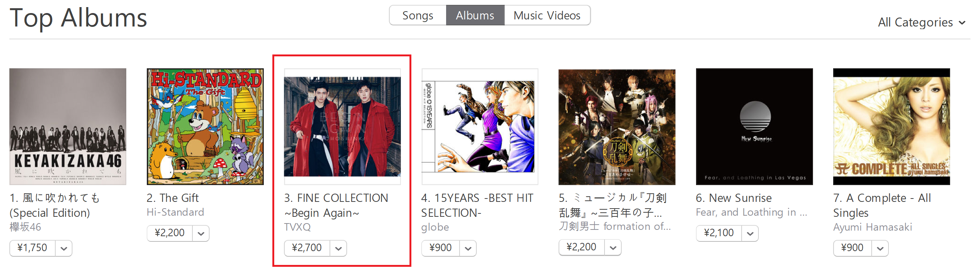
Task: Buy A Complete - All Singles for ¥900
Action: (x=852, y=248)
